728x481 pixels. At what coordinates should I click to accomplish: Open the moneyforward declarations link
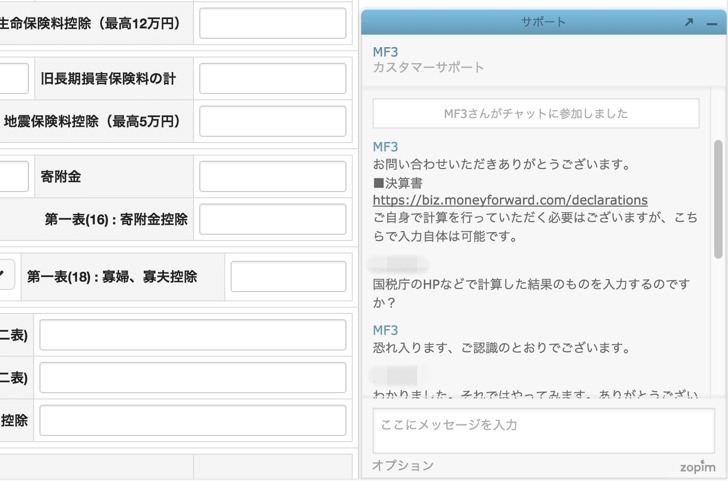(510, 200)
